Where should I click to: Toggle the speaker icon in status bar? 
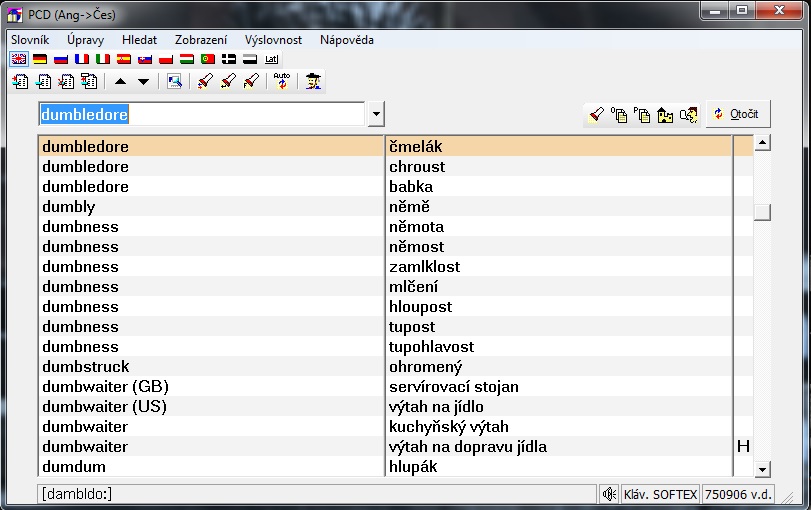[609, 494]
